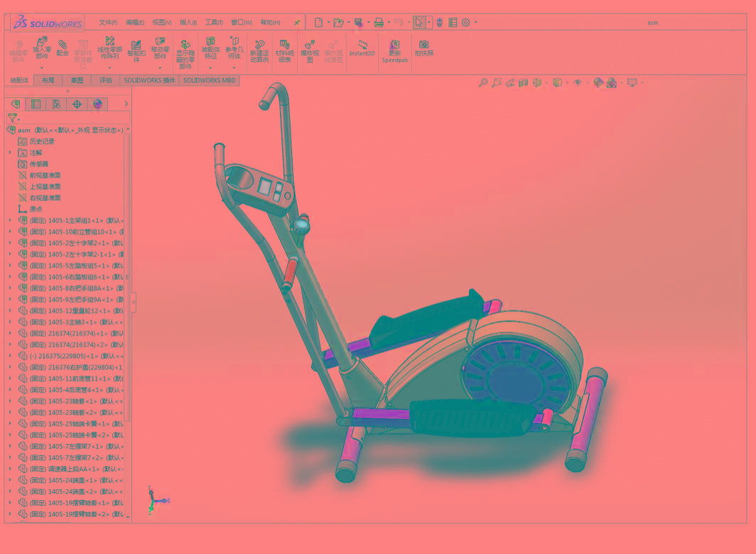
Task: Switch to the 草图 (Sketch) tab
Action: point(77,80)
